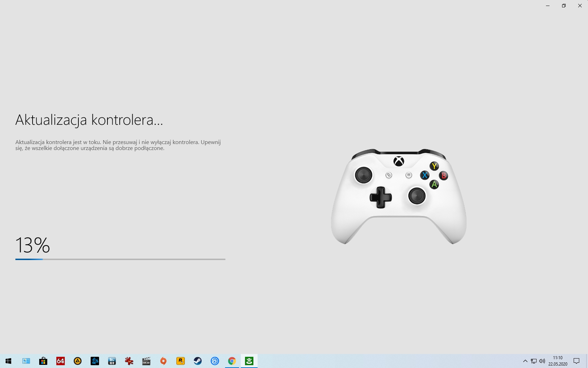
Task: Launch Rockstar Games Launcher from taskbar
Action: click(180, 361)
